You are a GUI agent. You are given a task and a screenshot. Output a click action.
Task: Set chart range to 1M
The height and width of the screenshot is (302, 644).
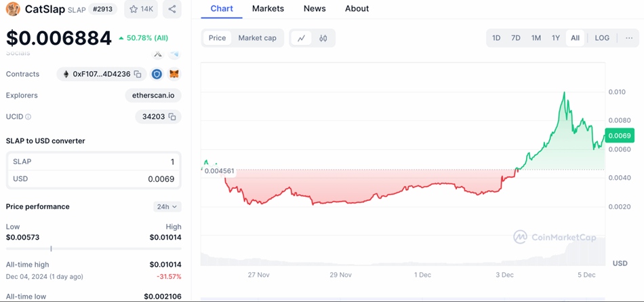coord(536,38)
